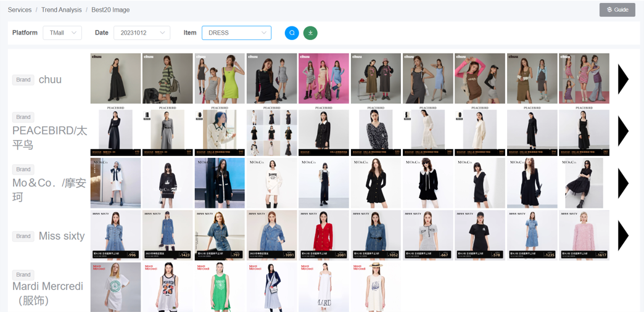Open Miss sixty pink tweed dress thumbnail

[584, 235]
